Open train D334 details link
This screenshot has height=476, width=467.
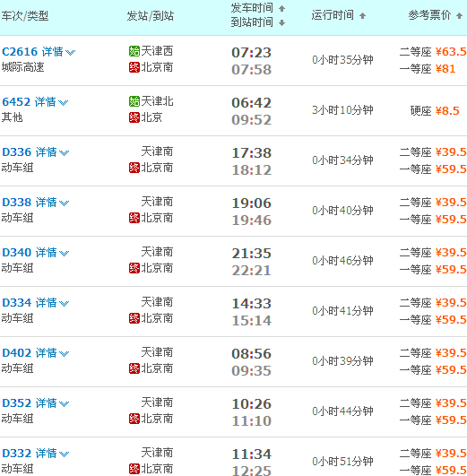tap(46, 303)
